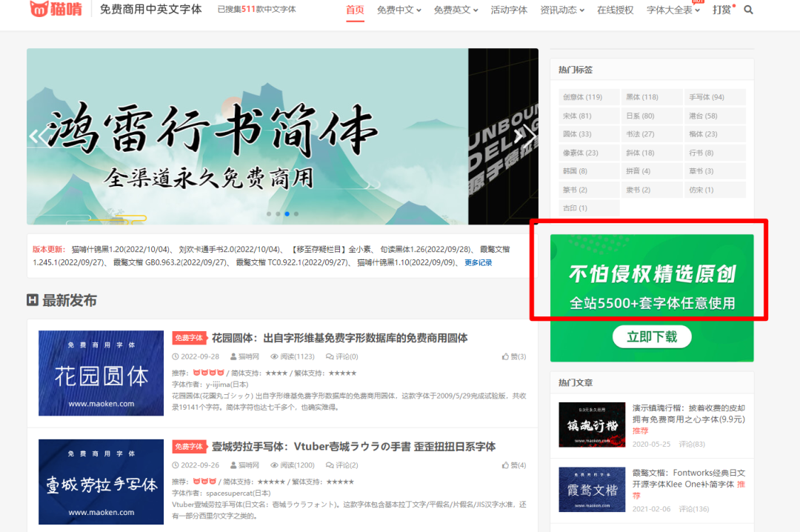Click the author person icon next to 猫啃网
800x532 pixels.
pyautogui.click(x=232, y=356)
